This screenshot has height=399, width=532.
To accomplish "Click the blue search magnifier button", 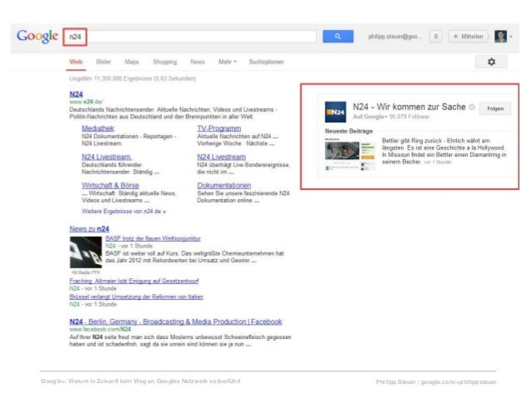I will point(338,37).
